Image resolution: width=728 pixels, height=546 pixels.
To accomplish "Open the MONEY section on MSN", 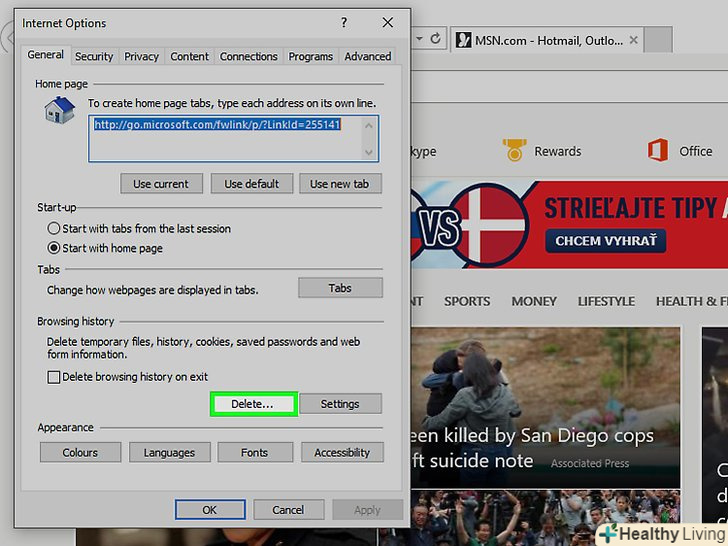I will pos(534,301).
